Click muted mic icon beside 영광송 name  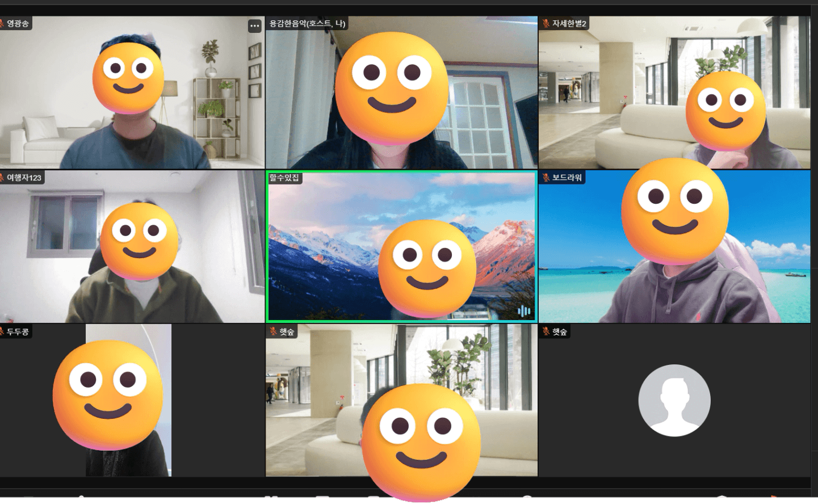(x=2, y=23)
